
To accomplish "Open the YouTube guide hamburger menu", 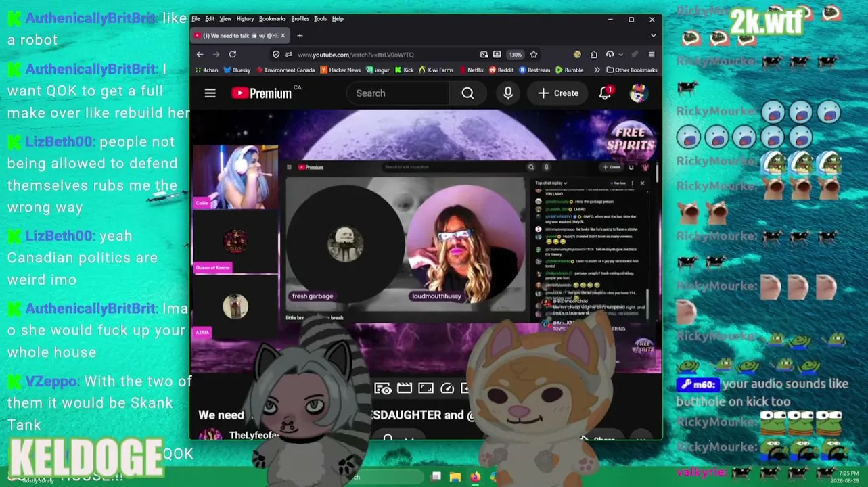I will click(210, 93).
